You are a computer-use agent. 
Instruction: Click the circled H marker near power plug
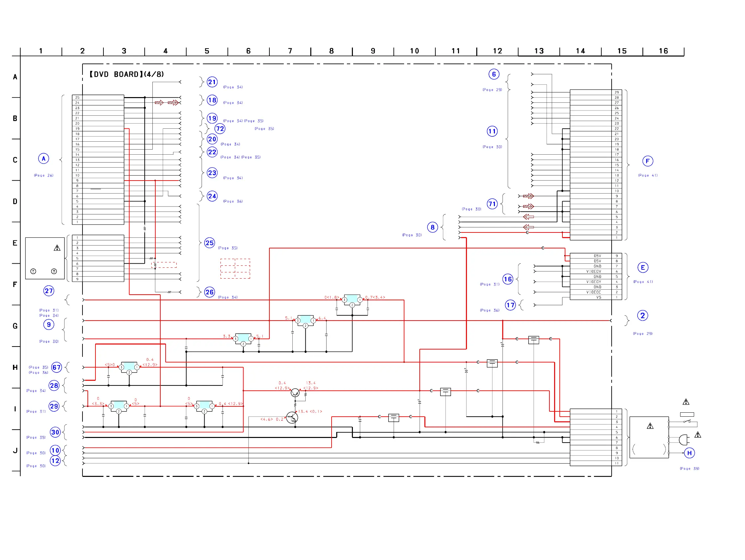(689, 453)
